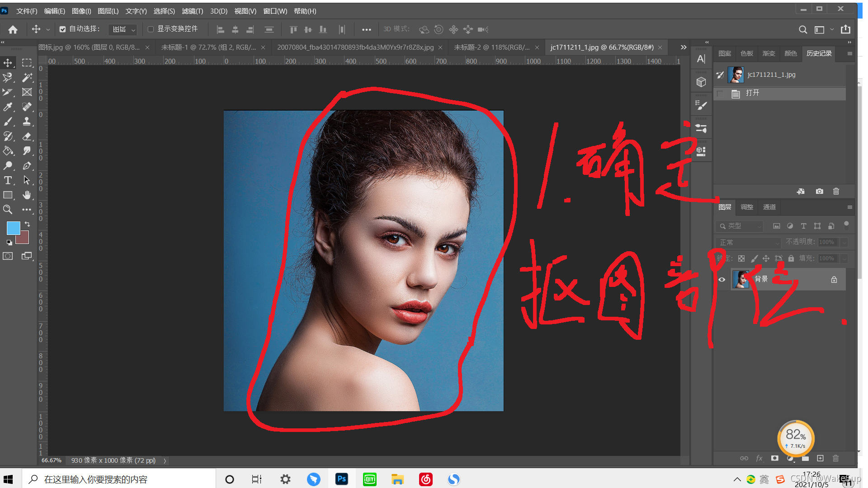Click the blue foreground color swatch
Screen dimensions: 868x488
pyautogui.click(x=13, y=228)
